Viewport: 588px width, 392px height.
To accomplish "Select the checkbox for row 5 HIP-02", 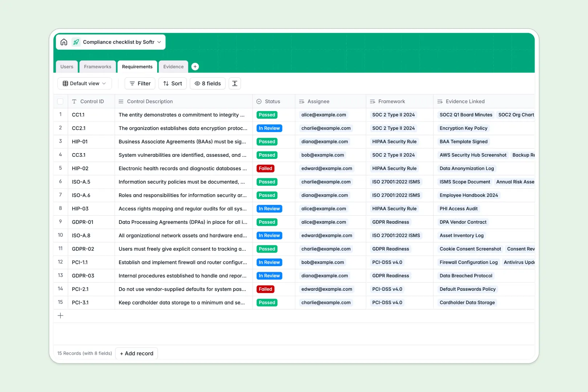I will point(60,168).
